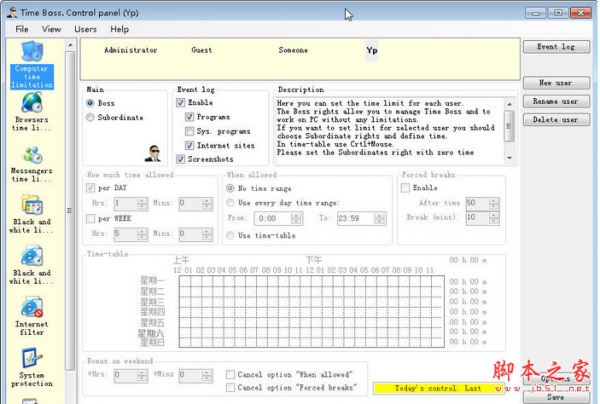Toggle the Programs logging checkbox

[189, 117]
